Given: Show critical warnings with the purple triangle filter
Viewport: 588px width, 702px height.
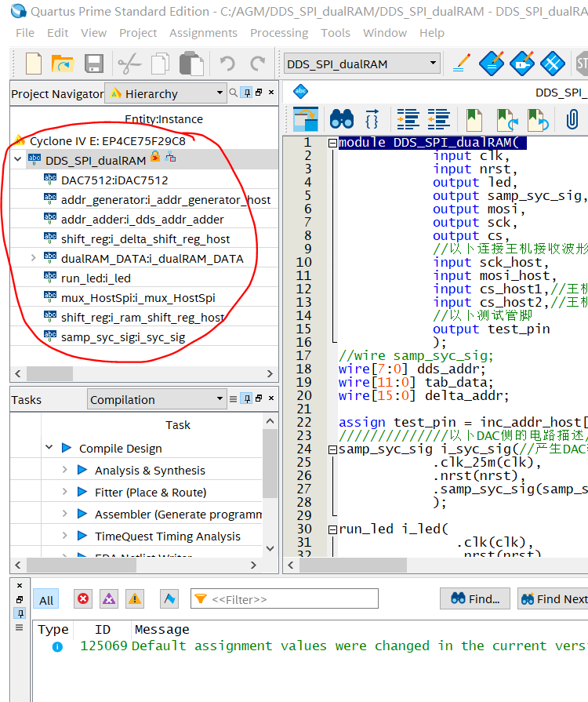Looking at the screenshot, I should (109, 599).
